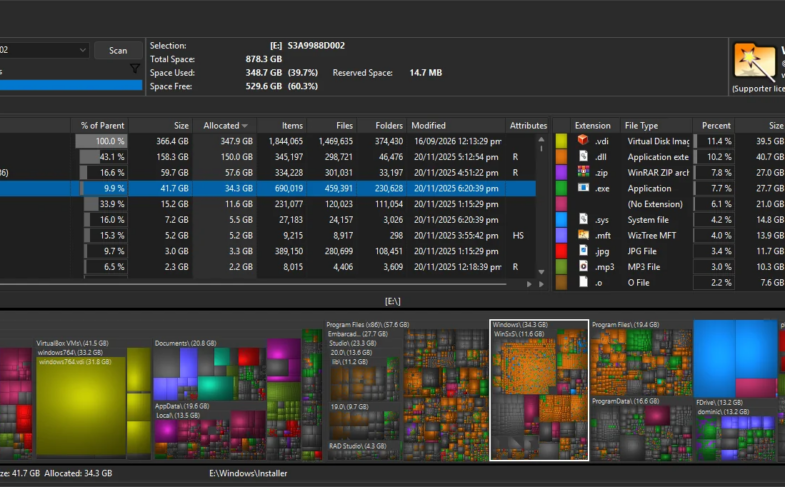The width and height of the screenshot is (785, 487).
Task: Select the row with 59.7 GB size
Action: tap(268, 173)
